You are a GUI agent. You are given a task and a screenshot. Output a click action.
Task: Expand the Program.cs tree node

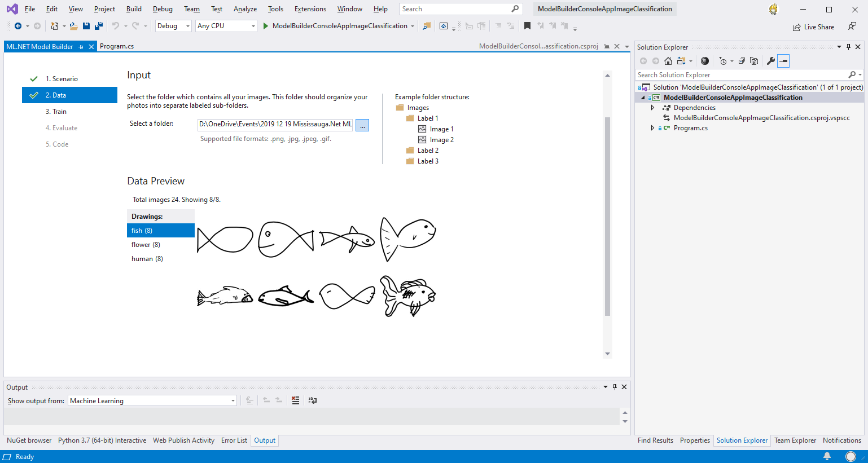click(652, 128)
